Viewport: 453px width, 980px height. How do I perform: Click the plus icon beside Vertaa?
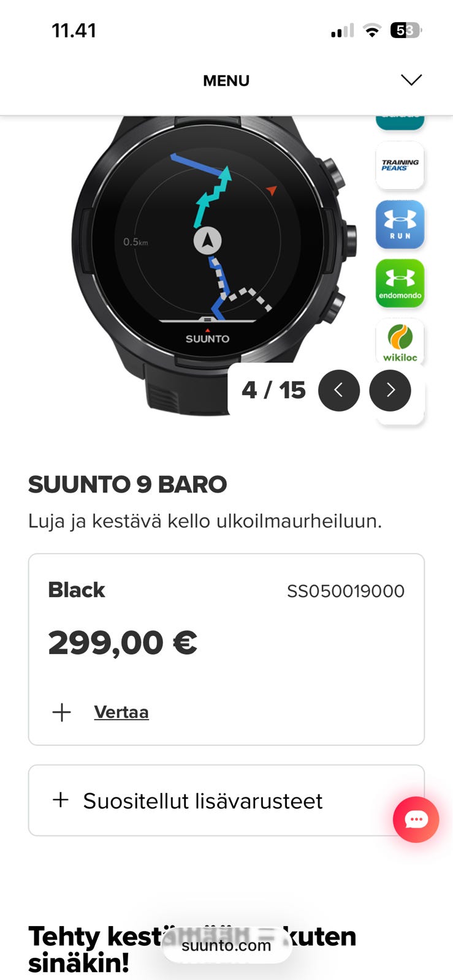point(61,712)
